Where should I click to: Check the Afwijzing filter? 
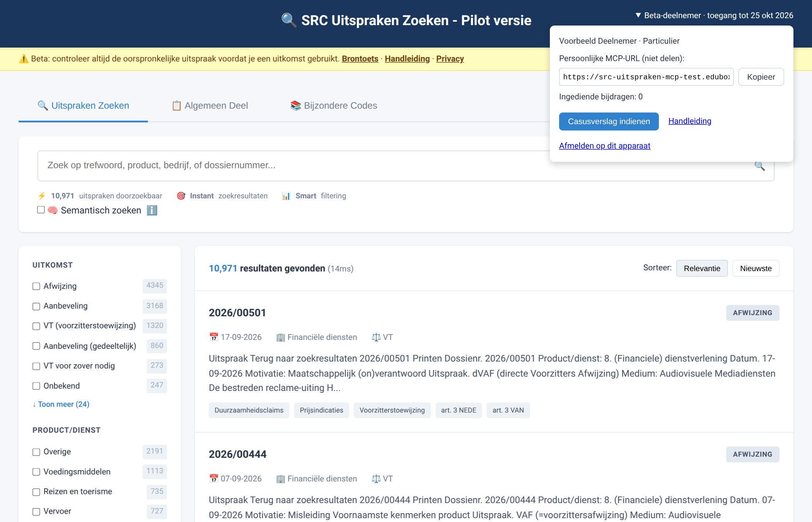click(36, 286)
